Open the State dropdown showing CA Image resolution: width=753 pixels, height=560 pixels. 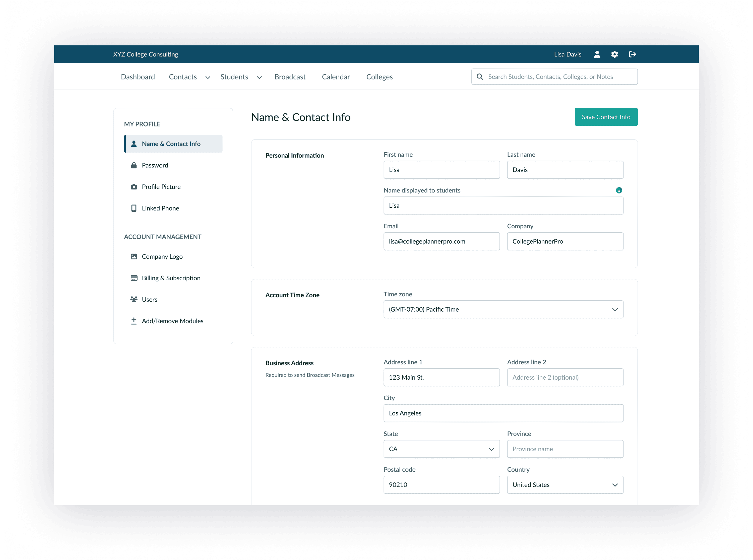442,449
